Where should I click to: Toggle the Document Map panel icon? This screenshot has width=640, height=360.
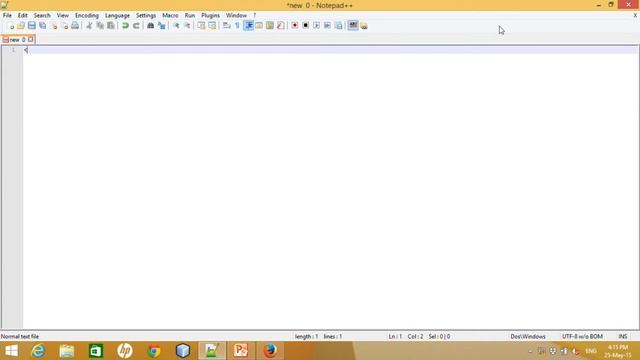270,26
